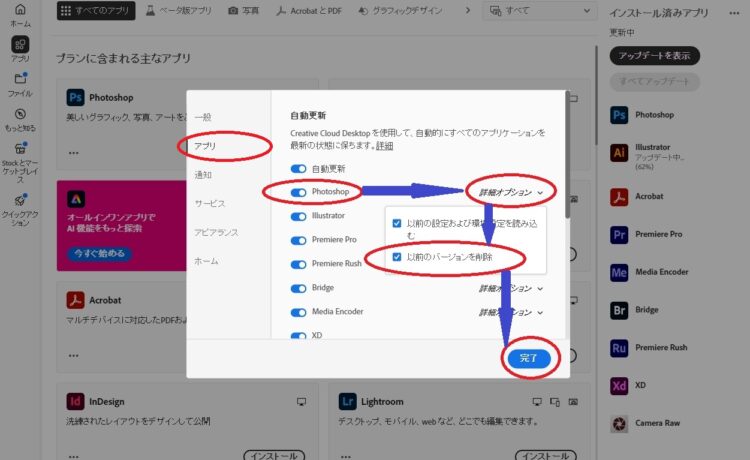
Task: Select グラフィックデザイン category tab
Action: click(400, 11)
